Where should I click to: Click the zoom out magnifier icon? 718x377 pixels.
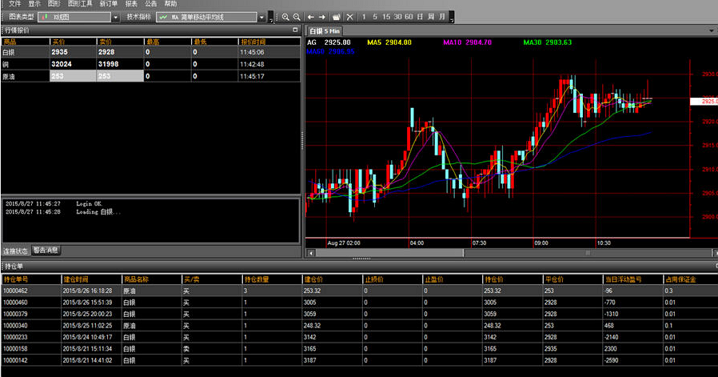[297, 17]
